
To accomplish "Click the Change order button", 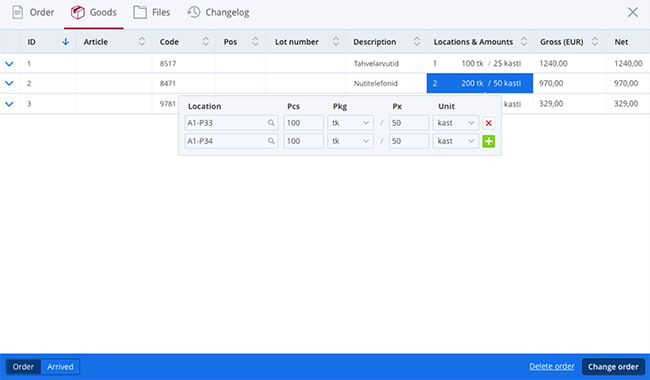I will pyautogui.click(x=613, y=367).
